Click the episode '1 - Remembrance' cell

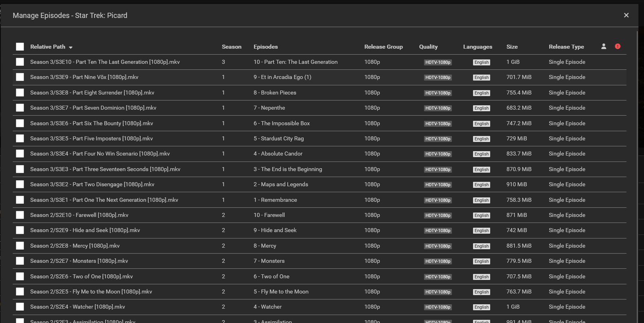click(x=275, y=200)
